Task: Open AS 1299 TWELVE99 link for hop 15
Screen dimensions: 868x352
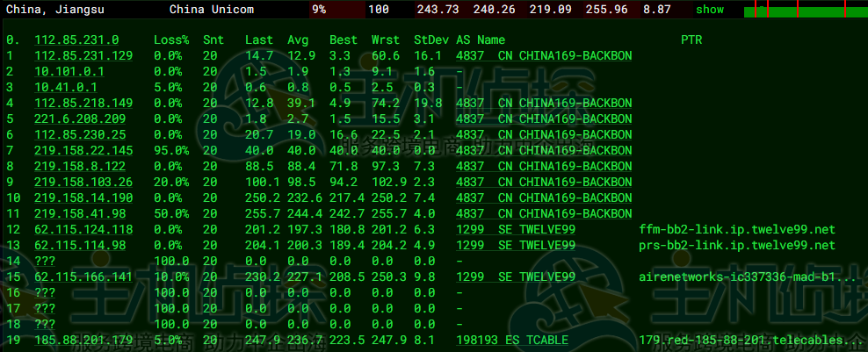Action: (x=516, y=277)
